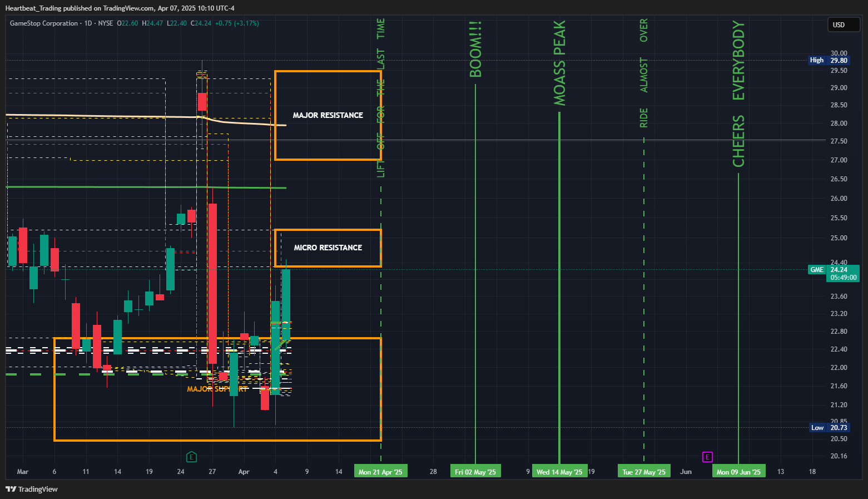Click the Mar label on time axis

(23, 472)
